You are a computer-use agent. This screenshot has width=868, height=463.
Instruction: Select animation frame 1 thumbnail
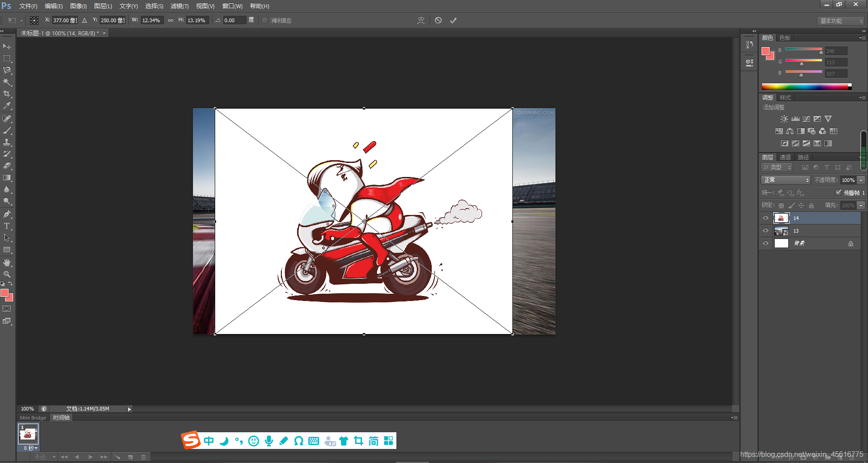pos(28,434)
